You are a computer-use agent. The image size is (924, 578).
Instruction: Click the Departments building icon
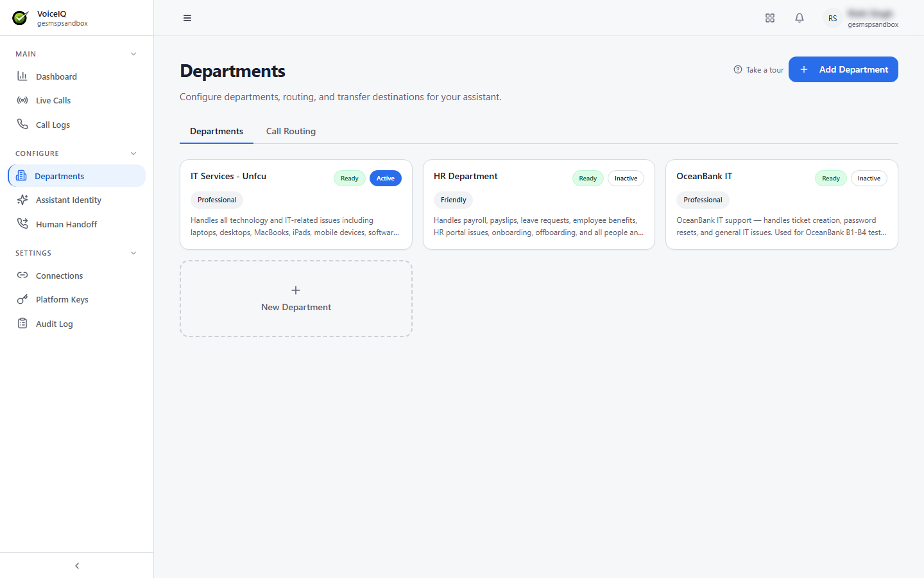coord(21,176)
